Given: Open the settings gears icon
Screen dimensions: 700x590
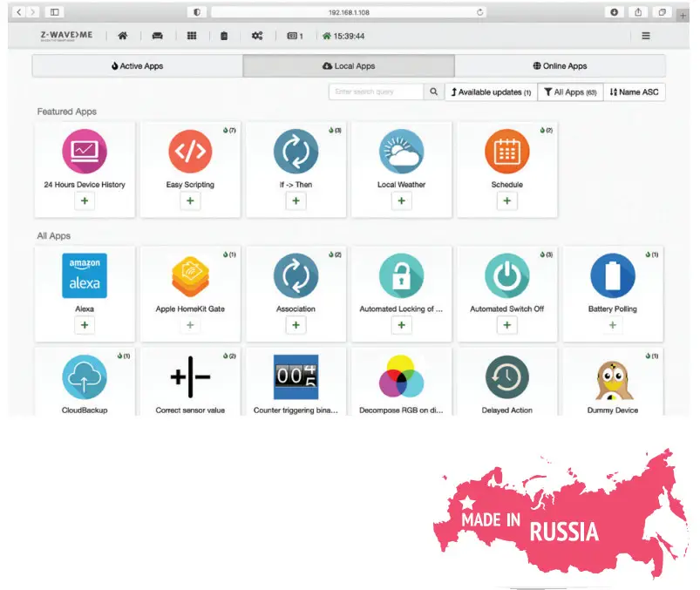Looking at the screenshot, I should [257, 36].
